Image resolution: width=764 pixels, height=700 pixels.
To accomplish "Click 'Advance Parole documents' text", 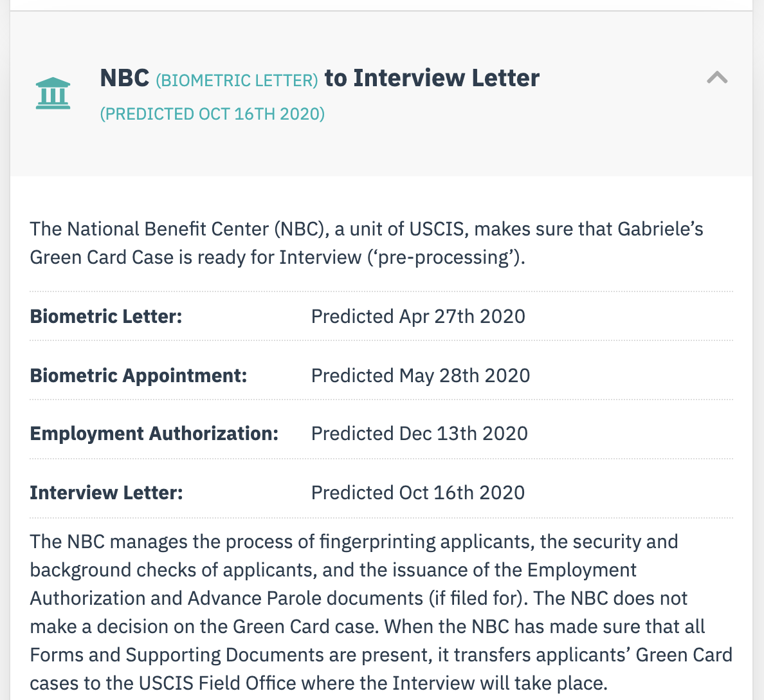I will point(305,598).
